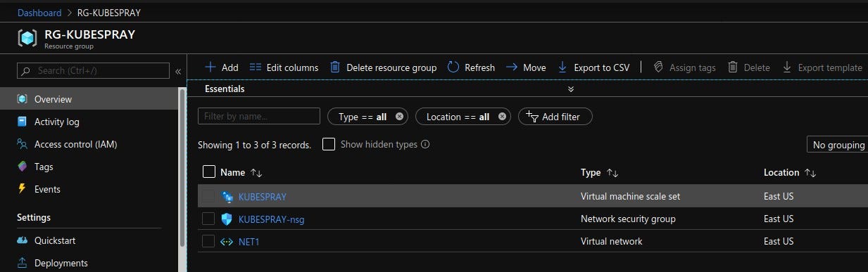Click the NET1 virtual network icon
Viewport: 868px width, 272px height.
pyautogui.click(x=227, y=241)
